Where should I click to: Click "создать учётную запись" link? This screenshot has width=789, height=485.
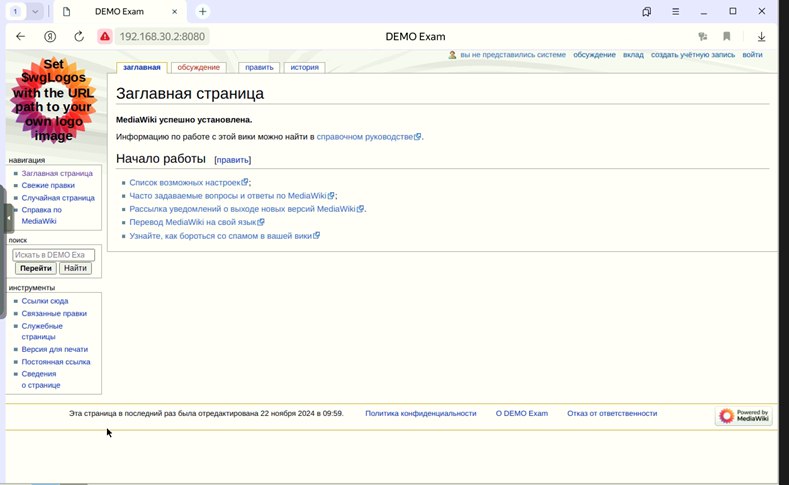[x=692, y=54]
